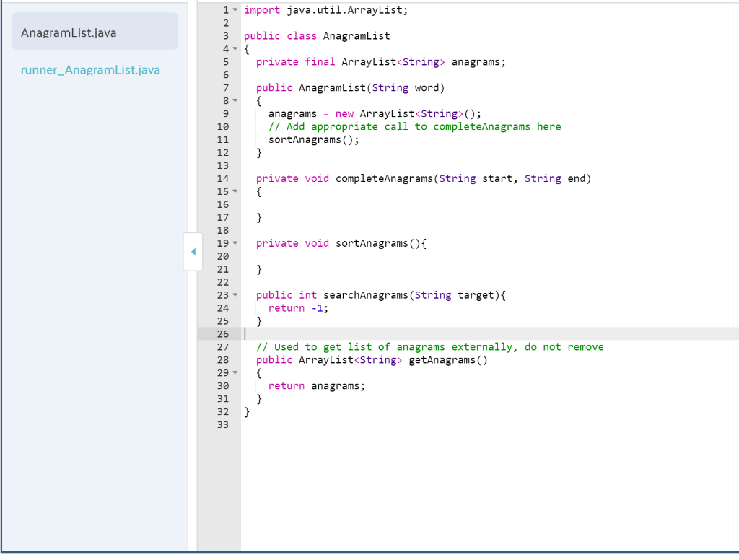Click the line number 33 in gutter

[x=223, y=425]
